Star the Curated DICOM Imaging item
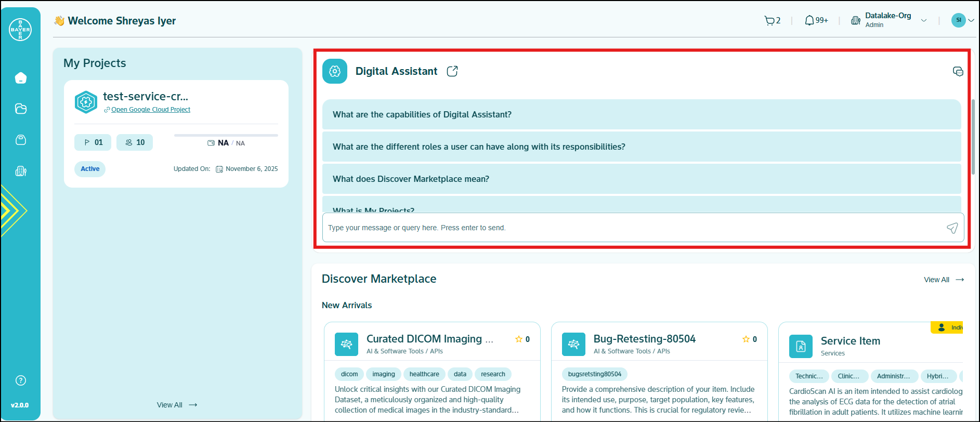The height and width of the screenshot is (422, 980). click(x=518, y=339)
